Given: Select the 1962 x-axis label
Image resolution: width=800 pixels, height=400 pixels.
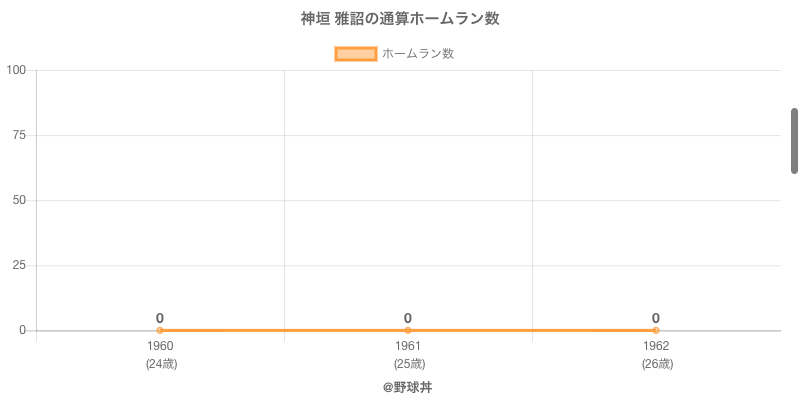Looking at the screenshot, I should tap(656, 346).
